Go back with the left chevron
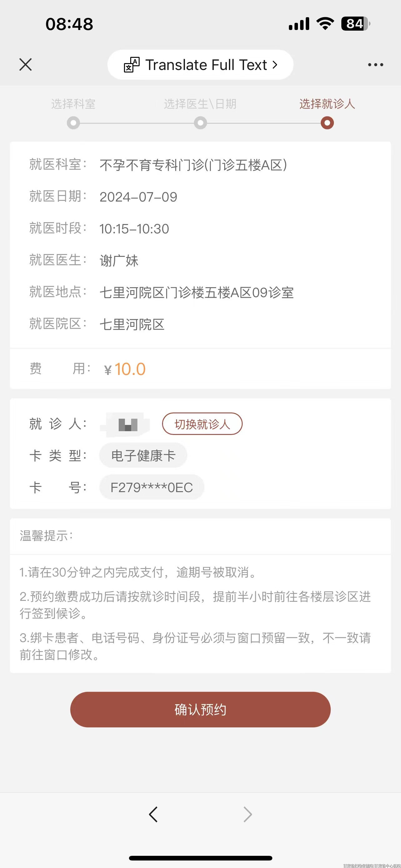 point(153,815)
